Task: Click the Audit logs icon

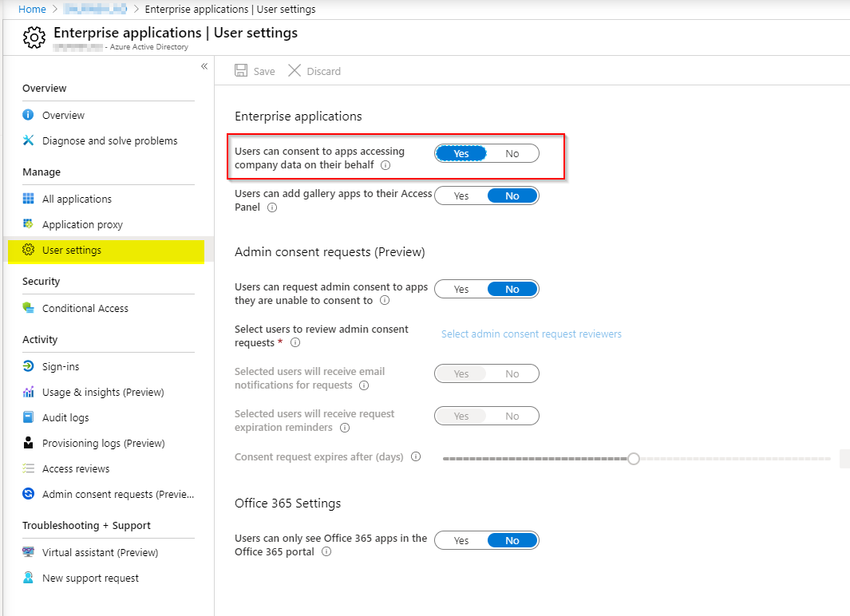Action: (29, 417)
